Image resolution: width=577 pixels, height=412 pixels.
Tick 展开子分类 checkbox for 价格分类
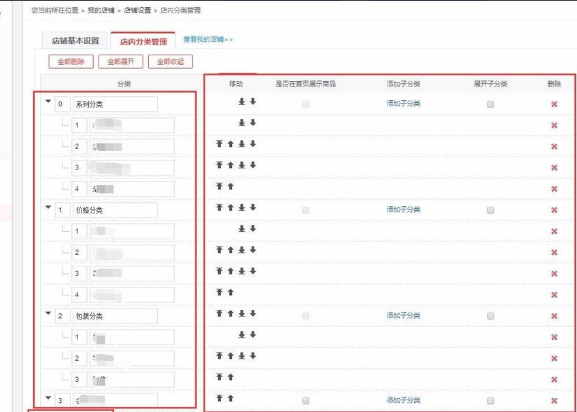[x=490, y=210]
